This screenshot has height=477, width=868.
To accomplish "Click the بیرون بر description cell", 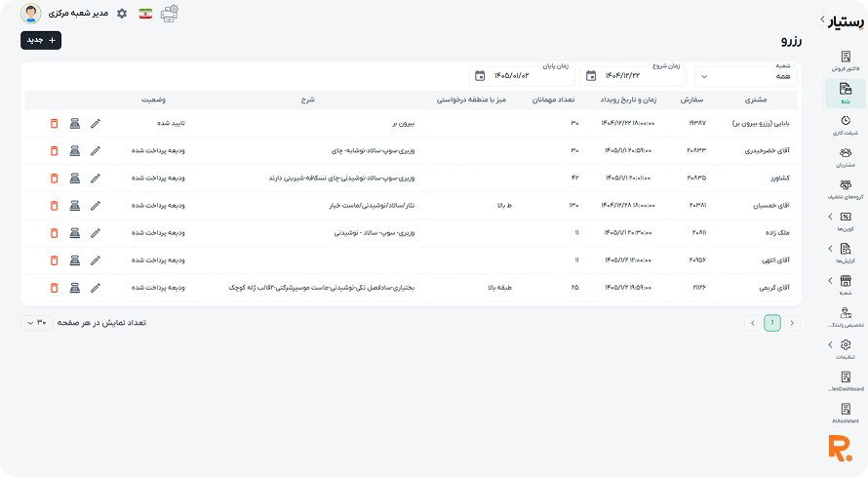I will tap(404, 124).
